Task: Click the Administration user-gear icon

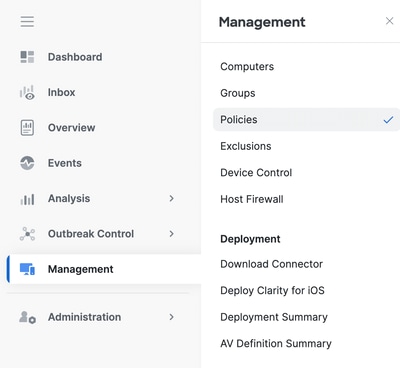Action: point(27,317)
